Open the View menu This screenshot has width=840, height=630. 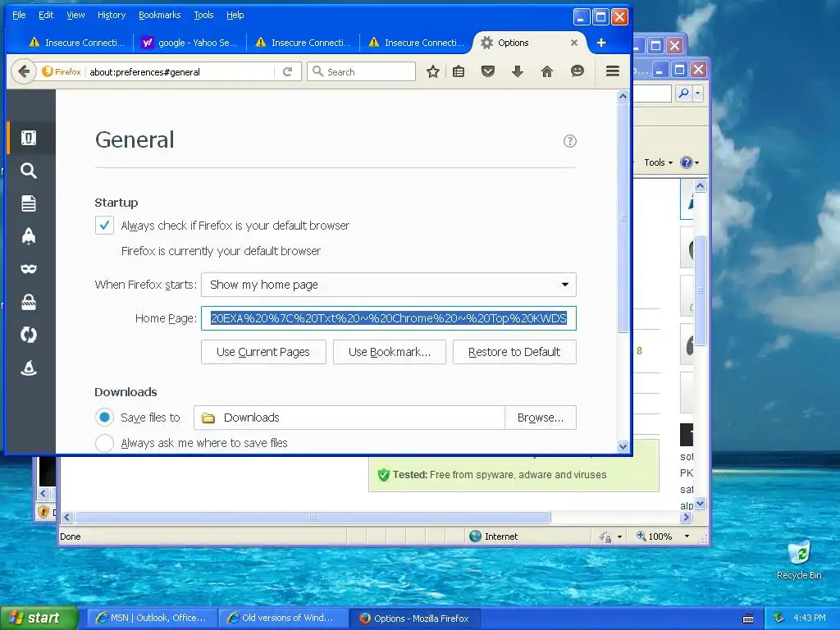[x=75, y=15]
